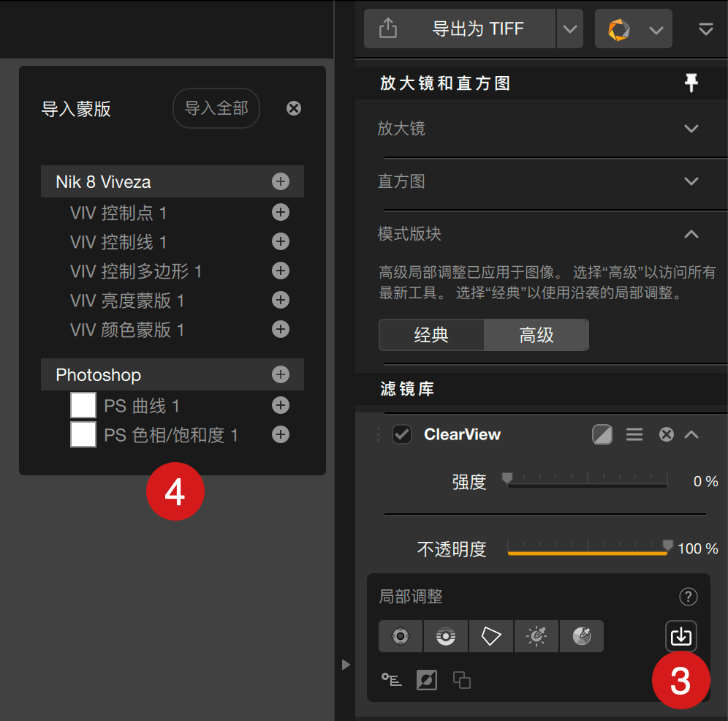Click the export share icon
Screen dimensions: 728x721
click(387, 29)
